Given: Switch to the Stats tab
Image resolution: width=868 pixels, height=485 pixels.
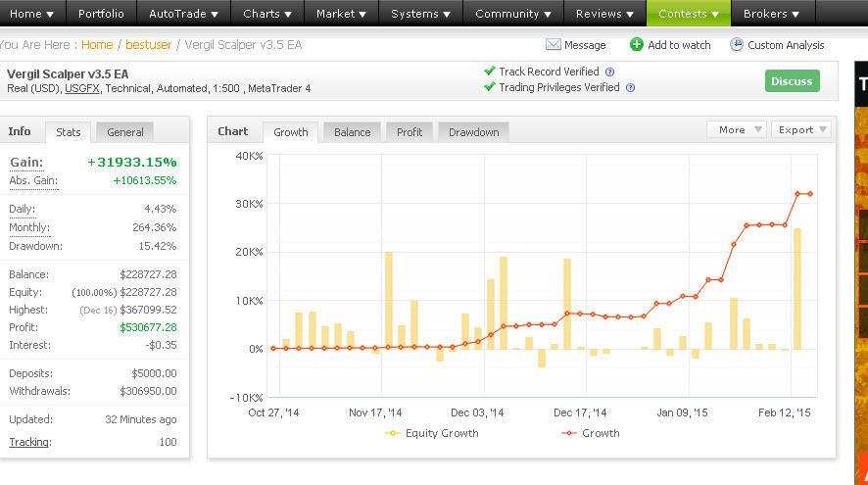Looking at the screenshot, I should click(69, 131).
